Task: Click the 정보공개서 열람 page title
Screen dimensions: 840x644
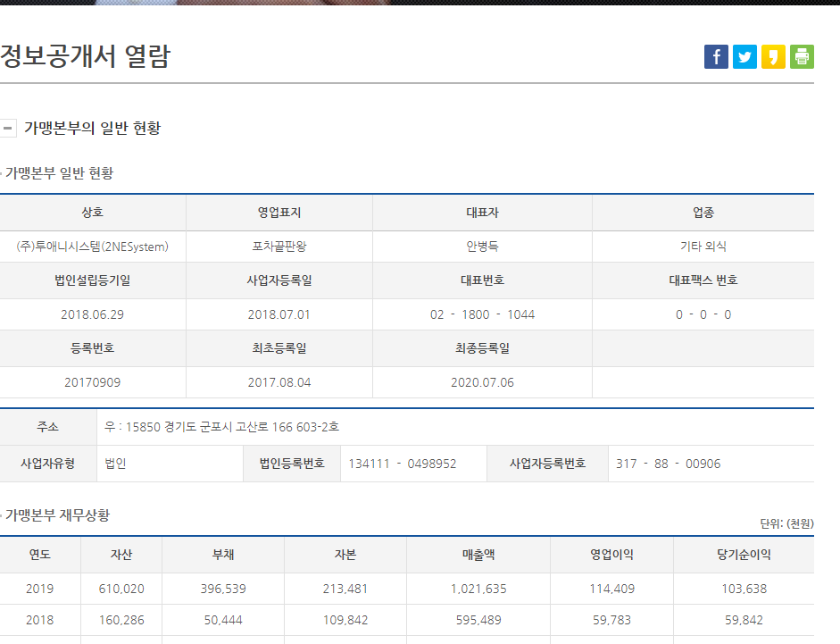Action: (x=86, y=56)
